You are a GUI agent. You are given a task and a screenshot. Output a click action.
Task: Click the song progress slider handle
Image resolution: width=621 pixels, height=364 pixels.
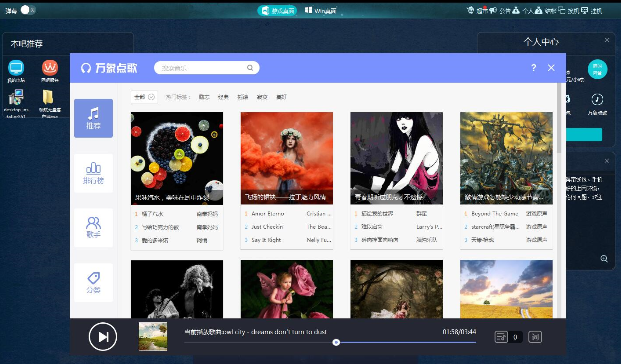(336, 342)
